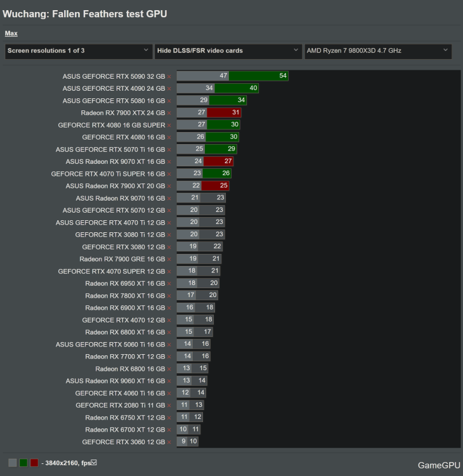Click the green legend color swatch
This screenshot has width=463, height=476.
pyautogui.click(x=23, y=463)
